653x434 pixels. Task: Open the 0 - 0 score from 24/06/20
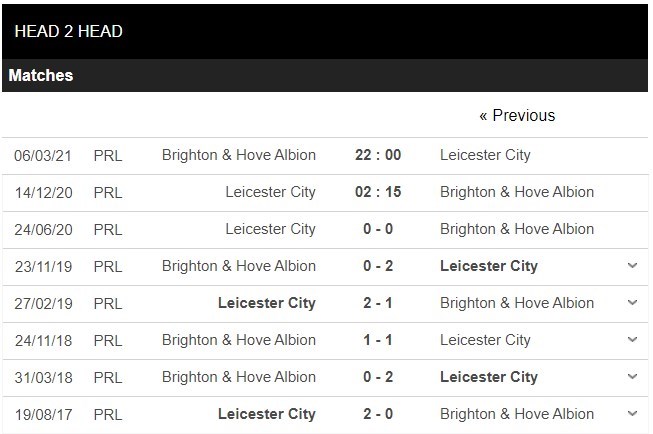[378, 229]
